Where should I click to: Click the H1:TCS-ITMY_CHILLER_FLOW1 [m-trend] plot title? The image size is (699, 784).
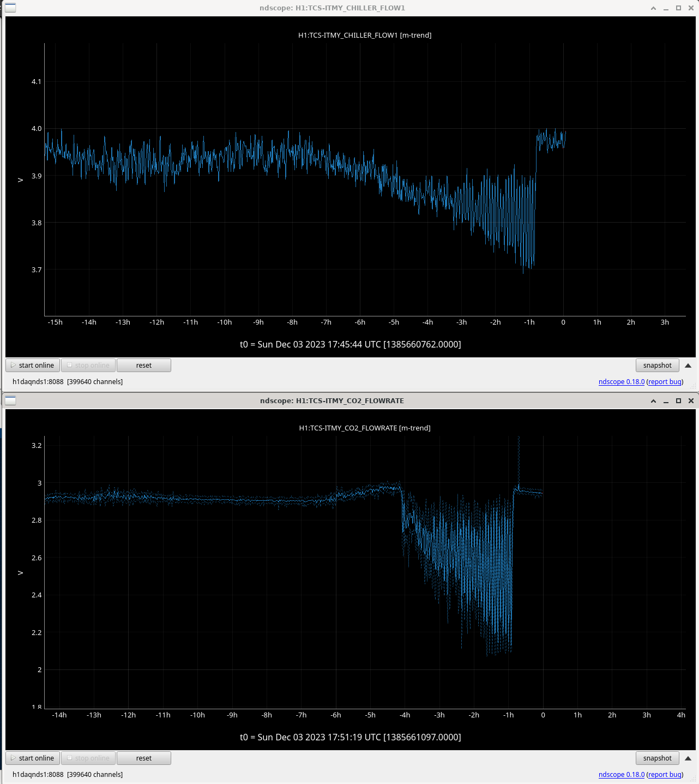pos(365,35)
